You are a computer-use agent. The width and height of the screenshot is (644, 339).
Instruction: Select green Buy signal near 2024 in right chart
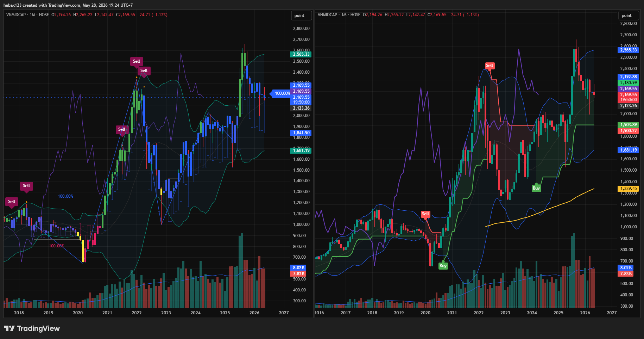pos(536,188)
